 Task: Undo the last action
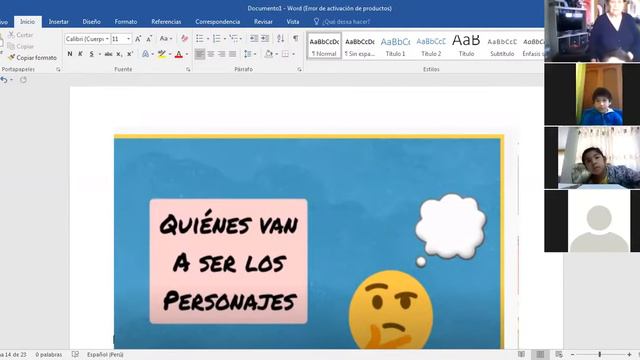4,80
